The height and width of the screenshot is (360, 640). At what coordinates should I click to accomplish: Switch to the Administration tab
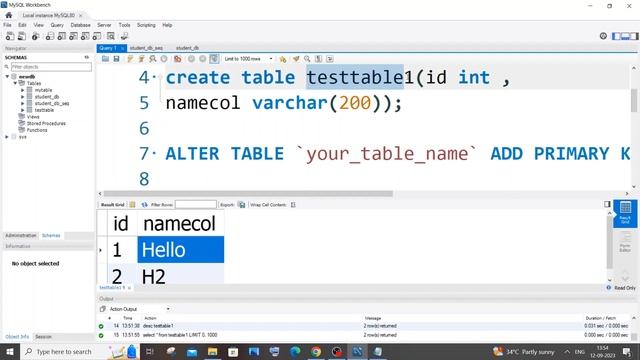[21, 236]
